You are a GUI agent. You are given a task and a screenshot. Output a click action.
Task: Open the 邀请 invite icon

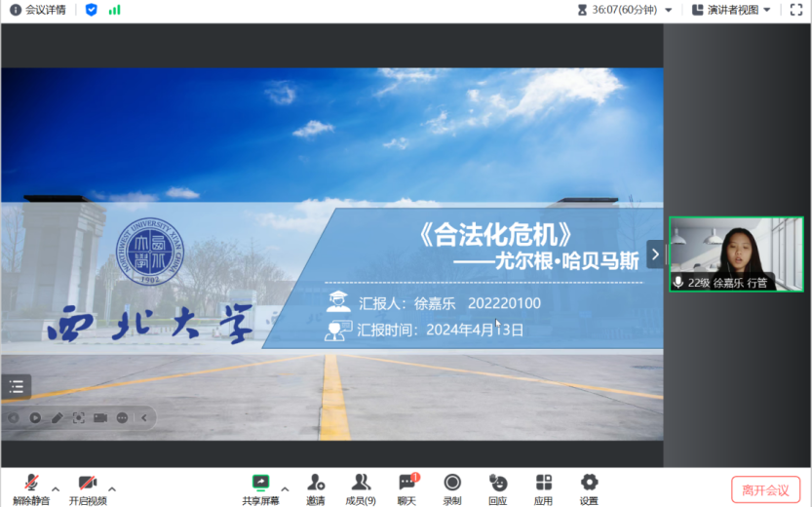click(316, 483)
